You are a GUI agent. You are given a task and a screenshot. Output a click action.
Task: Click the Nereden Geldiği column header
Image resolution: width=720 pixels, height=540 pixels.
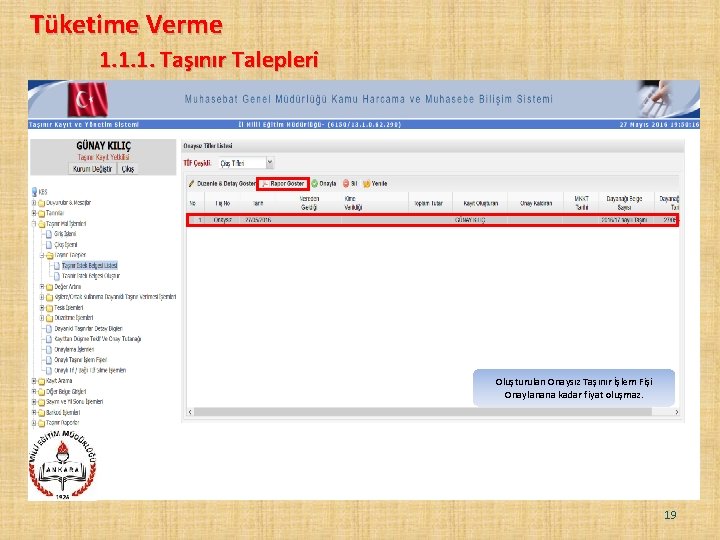click(x=309, y=203)
